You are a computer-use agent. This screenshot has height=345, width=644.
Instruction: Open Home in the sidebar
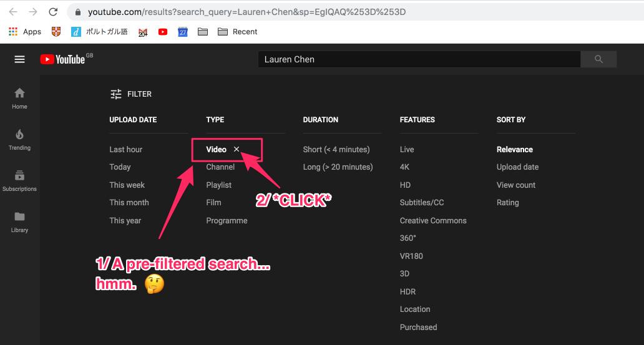19,99
